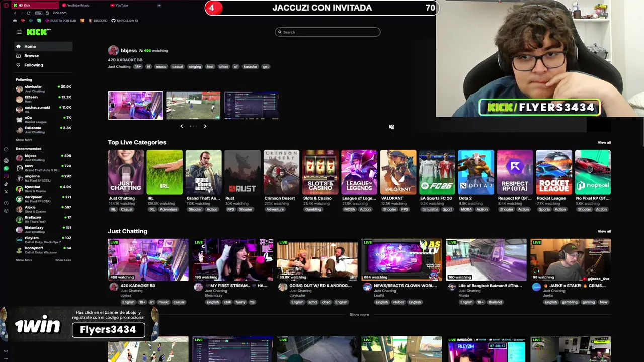Open BobbyPoff in the Recommended list
Screen dimensions: 644x362
pos(43,249)
